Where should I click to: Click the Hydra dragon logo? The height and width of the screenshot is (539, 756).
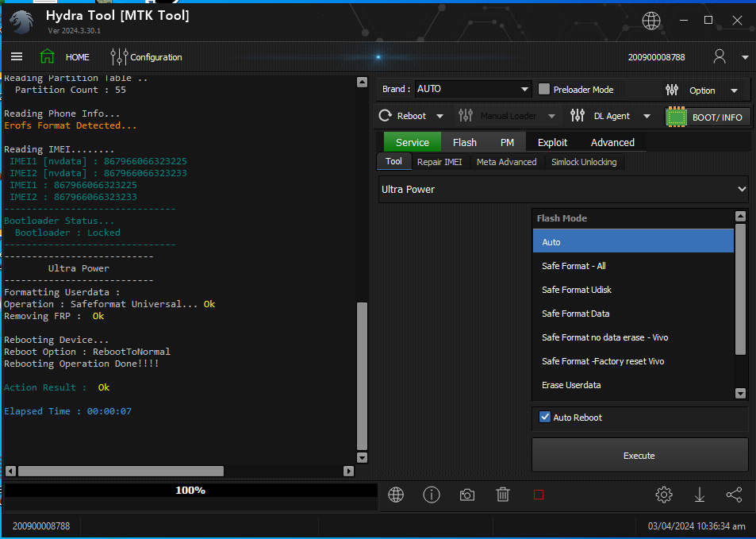tap(21, 21)
